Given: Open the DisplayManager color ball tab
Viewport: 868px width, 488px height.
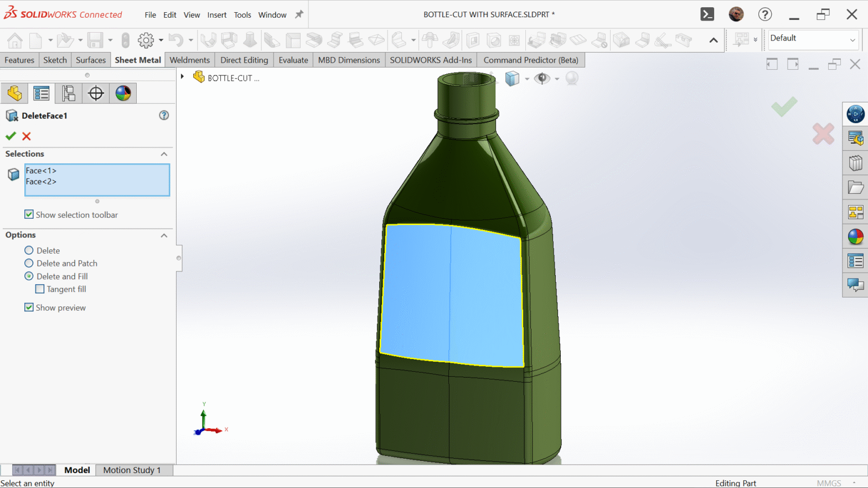Looking at the screenshot, I should click(x=123, y=93).
